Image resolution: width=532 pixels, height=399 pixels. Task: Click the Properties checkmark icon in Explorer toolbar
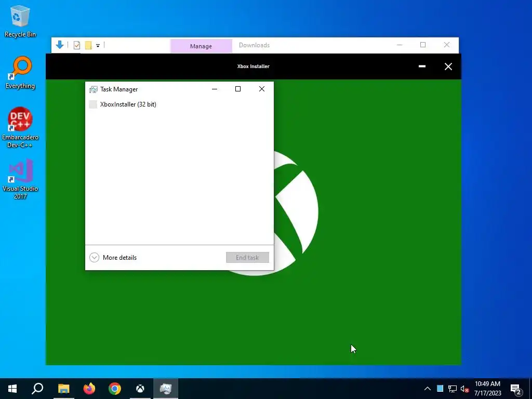(77, 45)
